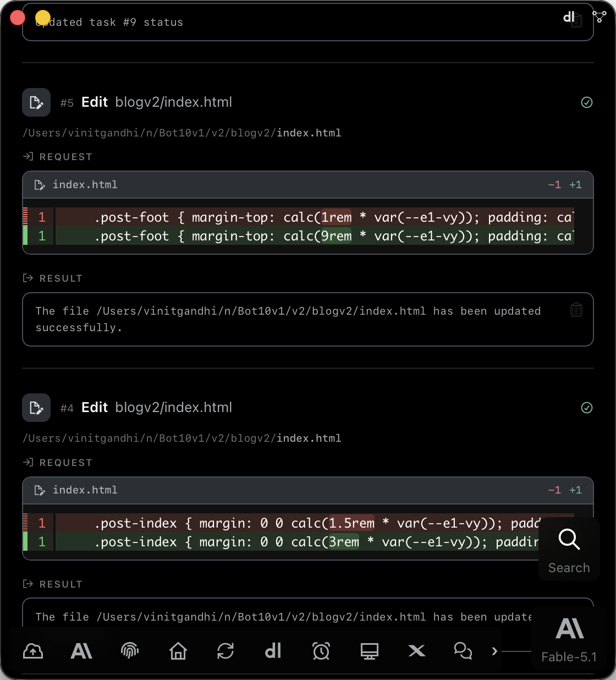This screenshot has height=680, width=616.
Task: Open the chat bubbles icon
Action: pos(463,651)
